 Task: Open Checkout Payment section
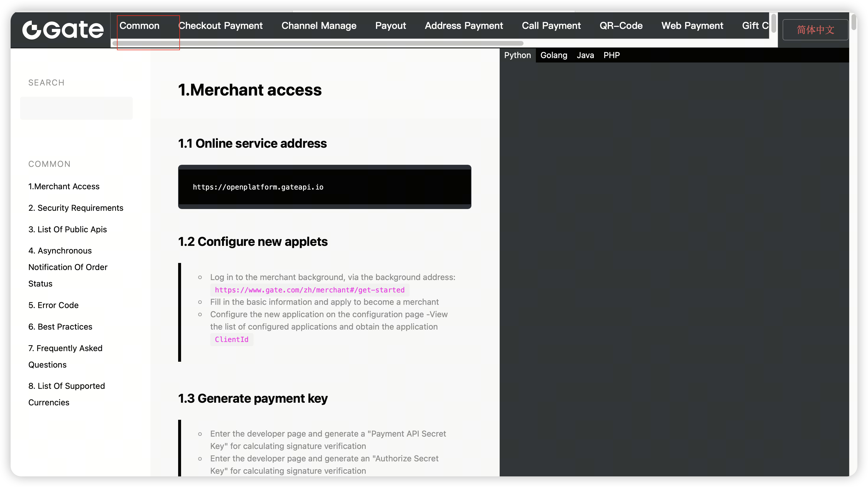pyautogui.click(x=220, y=26)
